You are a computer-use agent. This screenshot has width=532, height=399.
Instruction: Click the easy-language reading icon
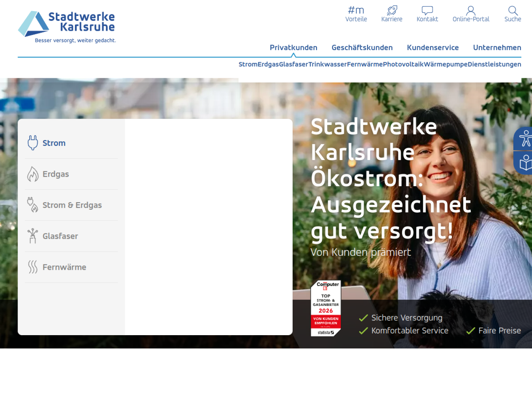click(526, 163)
